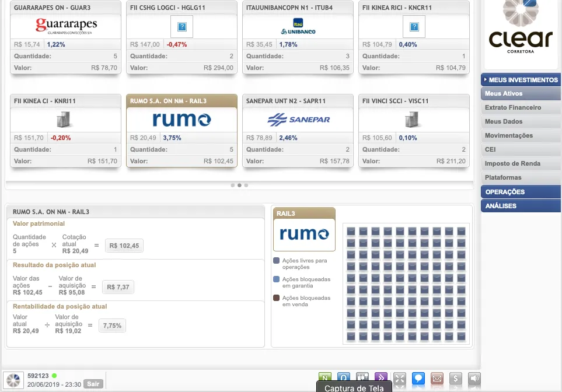562x392 pixels.
Task: Click the green N icon in bottom toolbar
Action: point(325,378)
